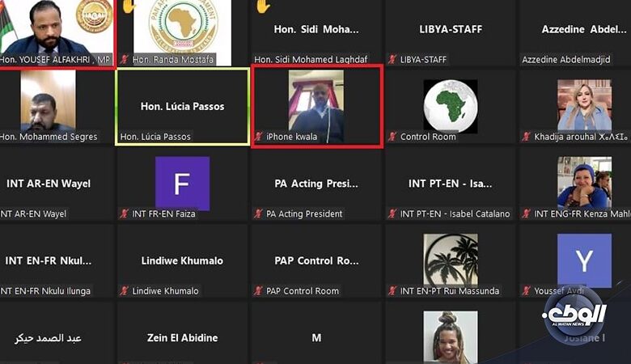Select Hon. YOUSEF ALFAKHRI video tile

(x=57, y=33)
